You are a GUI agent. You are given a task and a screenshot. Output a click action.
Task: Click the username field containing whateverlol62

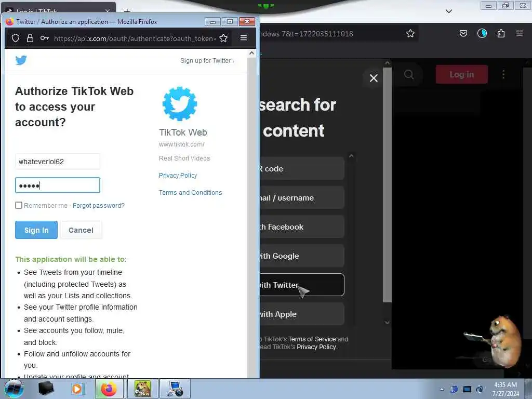tap(58, 162)
